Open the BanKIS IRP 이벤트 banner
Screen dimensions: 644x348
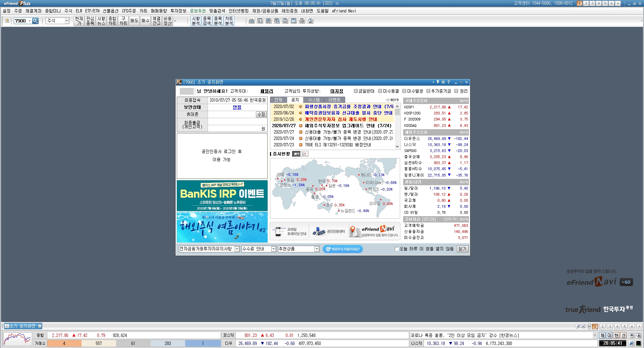(x=222, y=196)
